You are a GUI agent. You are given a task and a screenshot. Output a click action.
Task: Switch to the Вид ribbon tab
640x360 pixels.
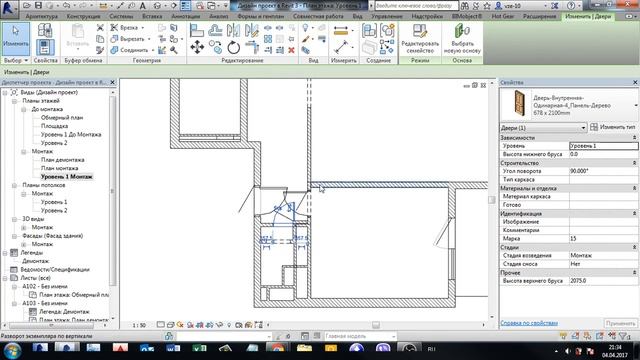click(x=358, y=16)
